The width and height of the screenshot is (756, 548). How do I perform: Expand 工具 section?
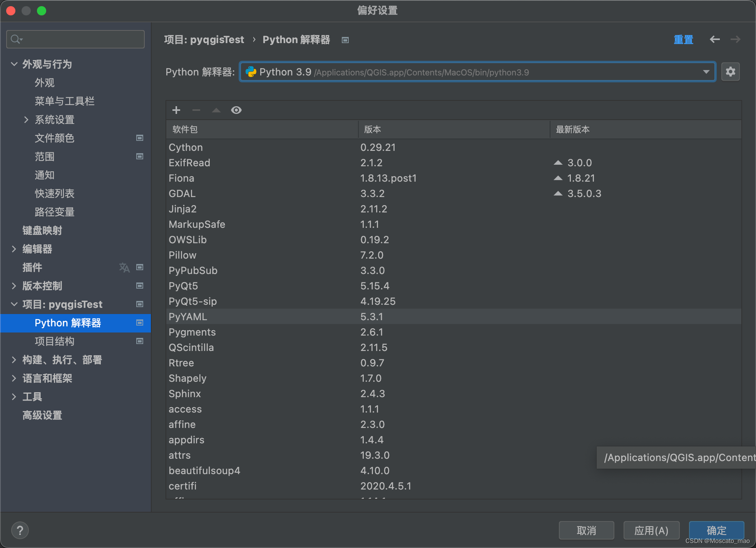tap(14, 397)
